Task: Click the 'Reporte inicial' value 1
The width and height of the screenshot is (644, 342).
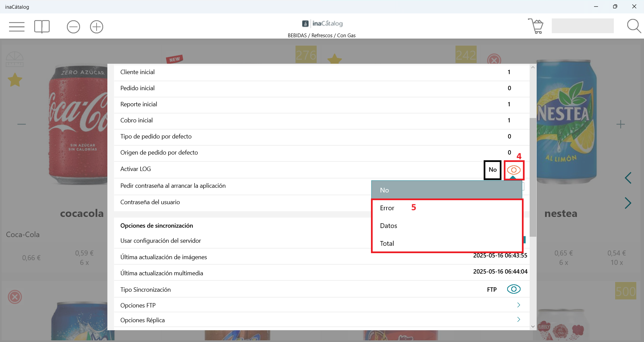Action: [x=509, y=104]
